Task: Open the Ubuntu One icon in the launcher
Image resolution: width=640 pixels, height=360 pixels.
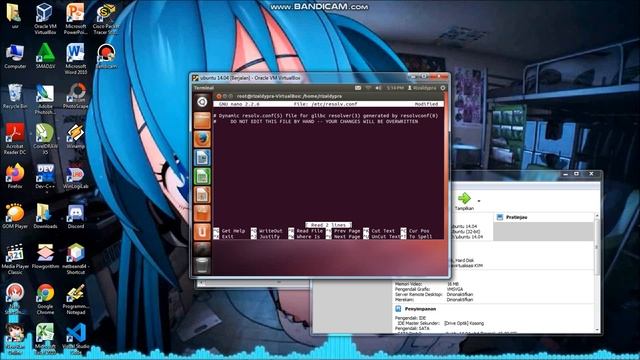Action: (x=202, y=231)
